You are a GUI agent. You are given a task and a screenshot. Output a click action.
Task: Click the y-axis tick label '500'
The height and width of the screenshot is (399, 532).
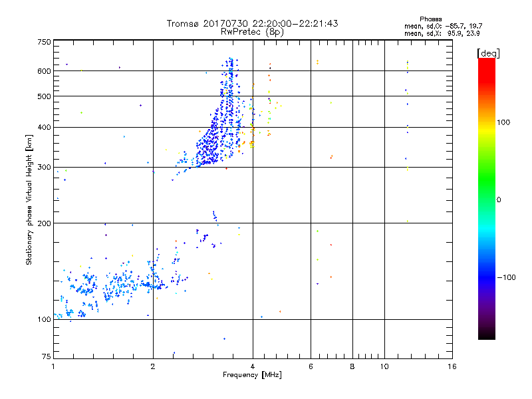44,96
